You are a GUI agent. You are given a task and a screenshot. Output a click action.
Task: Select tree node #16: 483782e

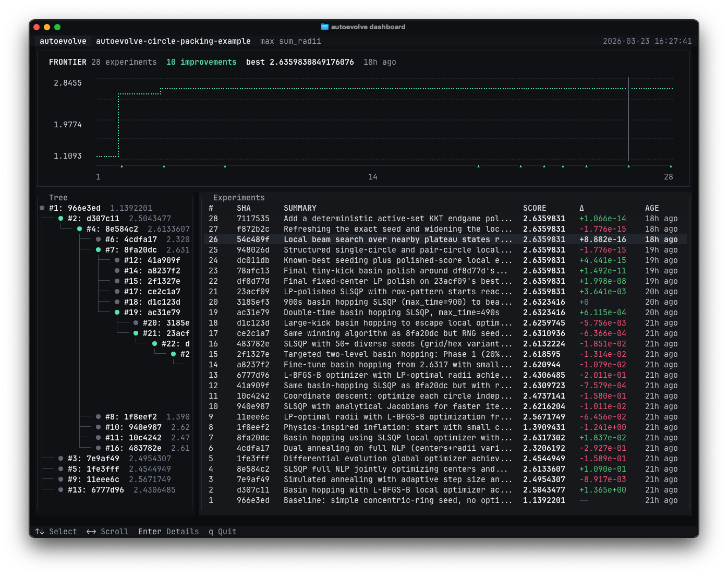click(x=143, y=448)
